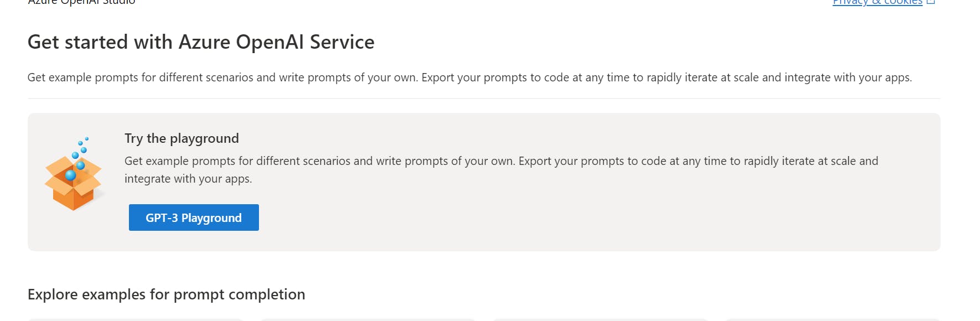Click the intro paragraph below the main heading
Viewport: 980px width, 321px height.
coord(469,77)
